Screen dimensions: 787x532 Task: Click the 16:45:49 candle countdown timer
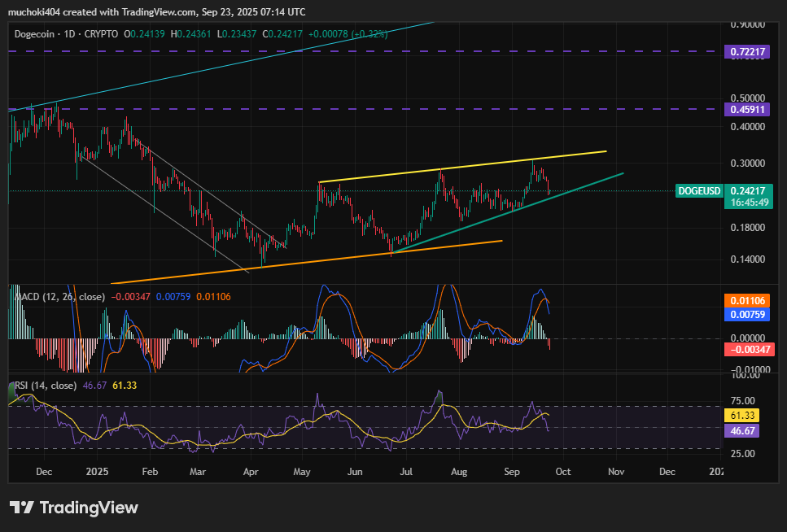tap(748, 203)
